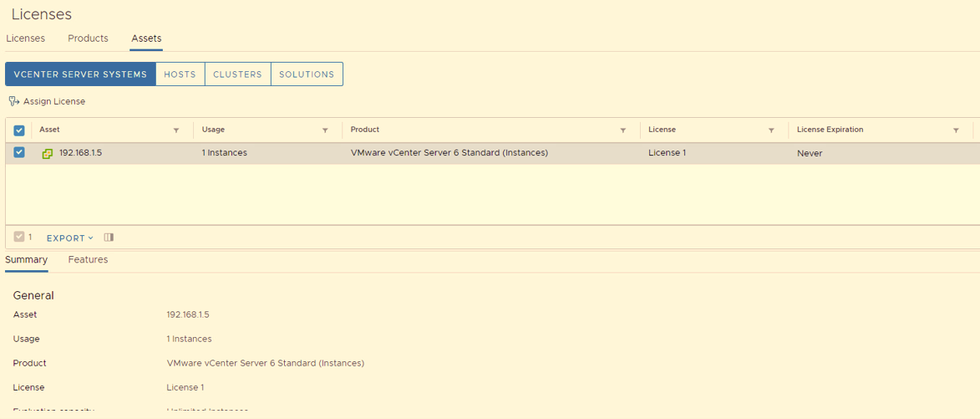This screenshot has width=980, height=419.
Task: Uncheck the 192.168.1.5 row checkbox
Action: tap(18, 152)
